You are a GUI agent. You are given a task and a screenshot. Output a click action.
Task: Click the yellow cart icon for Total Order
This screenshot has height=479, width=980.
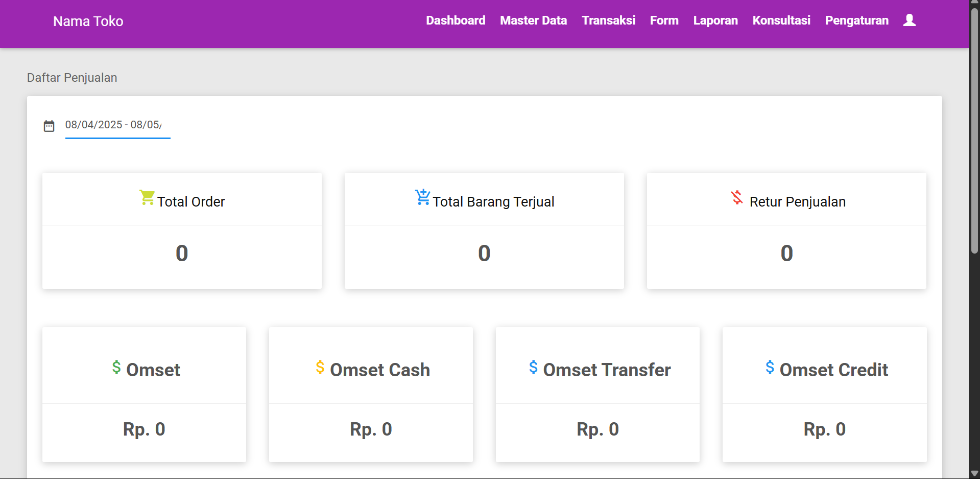coord(147,198)
